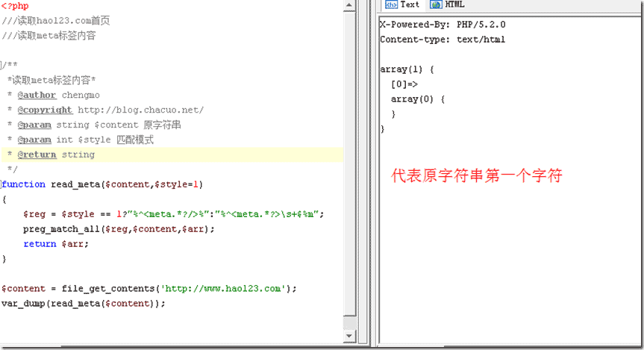644x350 pixels.
Task: Click the X-Powered-By output line
Action: pyautogui.click(x=443, y=24)
